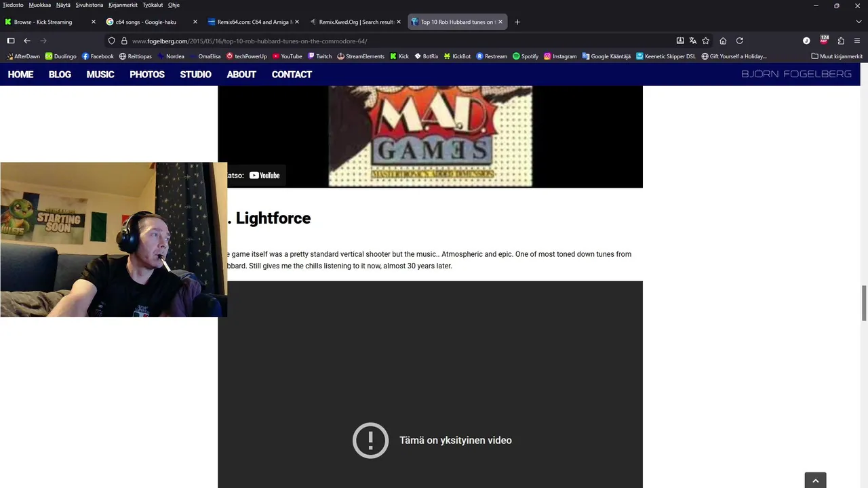Open the Näytä menu
This screenshot has height=488, width=868.
[x=63, y=5]
